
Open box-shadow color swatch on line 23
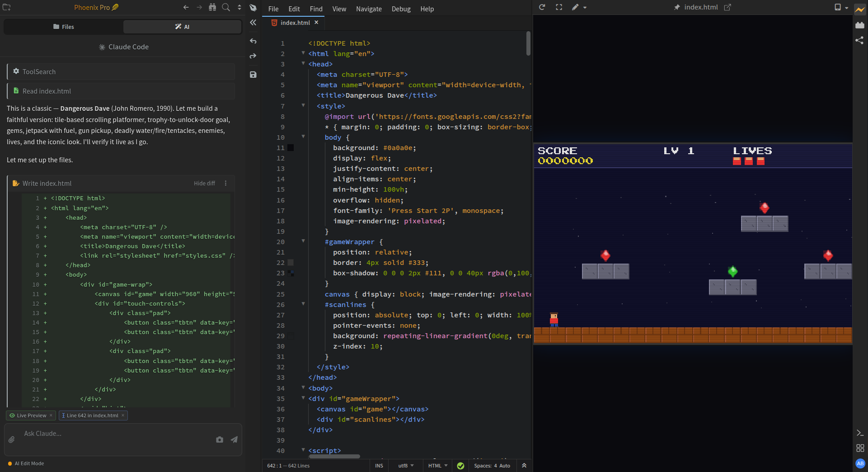point(291,273)
